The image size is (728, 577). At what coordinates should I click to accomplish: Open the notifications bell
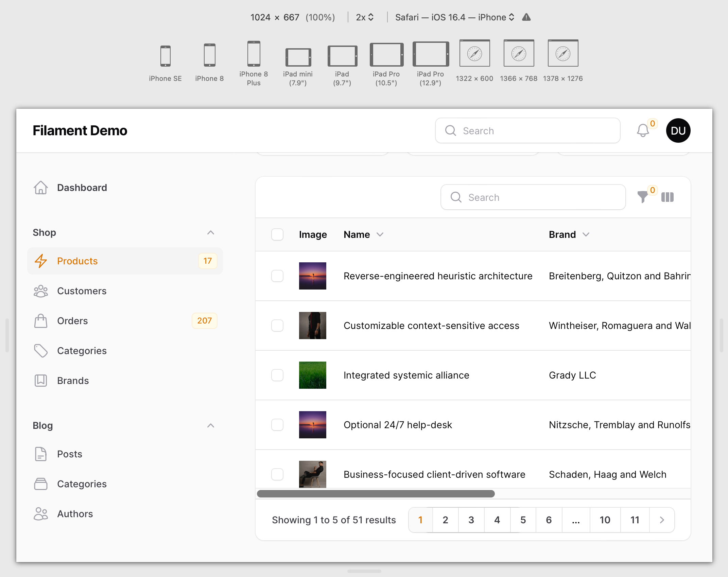click(x=643, y=130)
